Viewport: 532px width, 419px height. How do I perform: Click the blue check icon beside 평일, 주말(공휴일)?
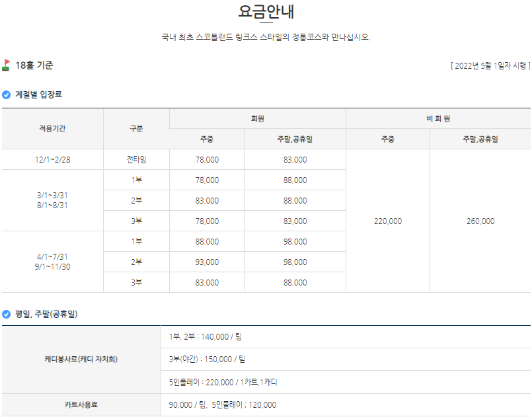7,314
